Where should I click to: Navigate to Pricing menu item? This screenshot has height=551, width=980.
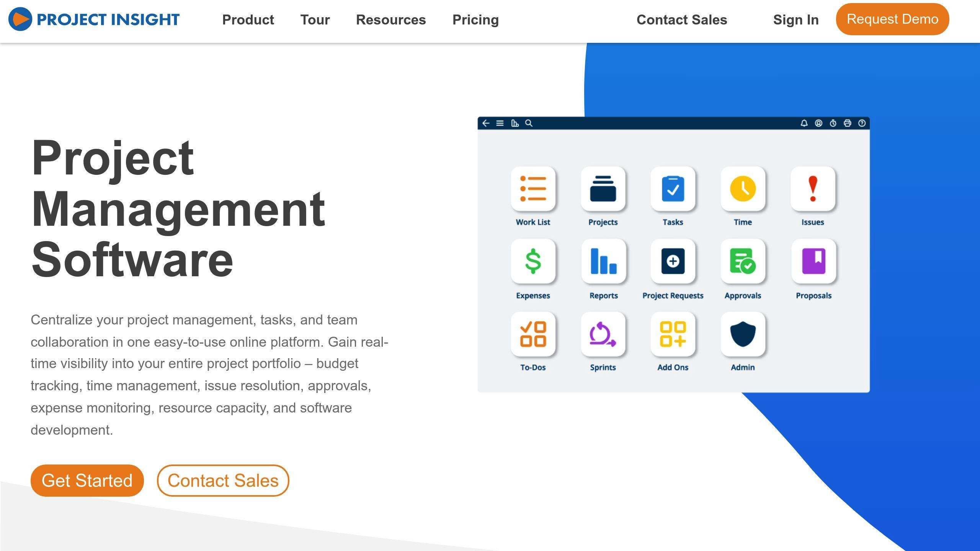(x=475, y=19)
